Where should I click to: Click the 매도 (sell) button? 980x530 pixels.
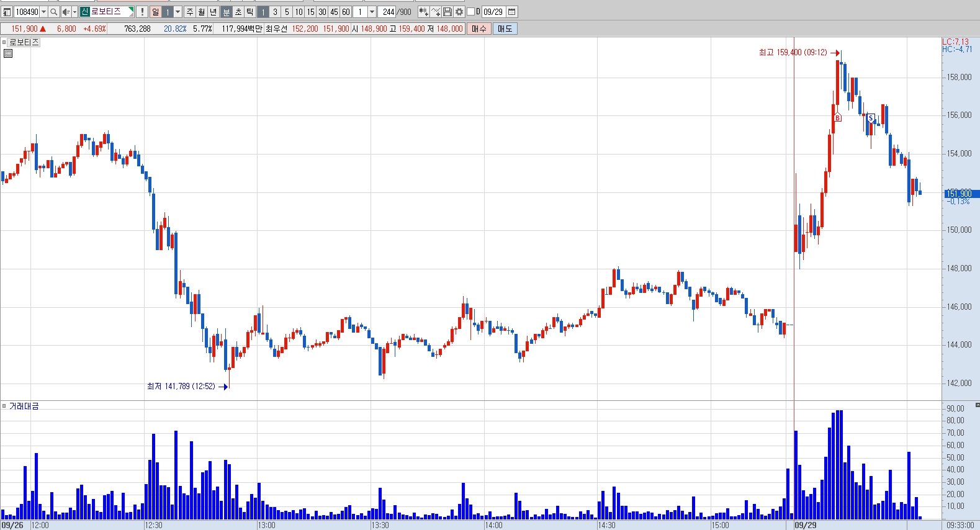[505, 29]
